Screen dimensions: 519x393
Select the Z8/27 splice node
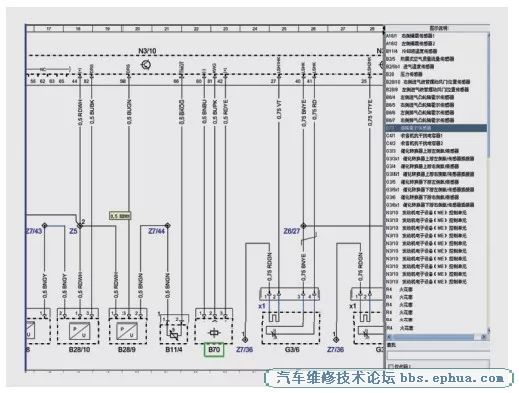(x=303, y=226)
